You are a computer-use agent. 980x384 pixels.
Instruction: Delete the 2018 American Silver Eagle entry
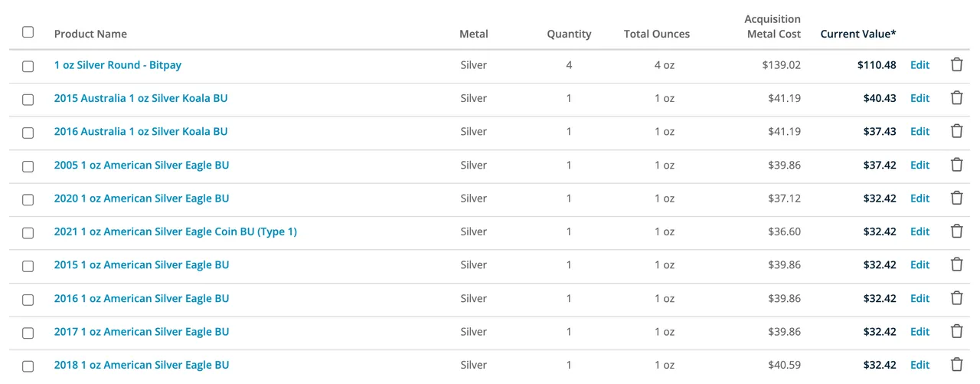coord(956,365)
